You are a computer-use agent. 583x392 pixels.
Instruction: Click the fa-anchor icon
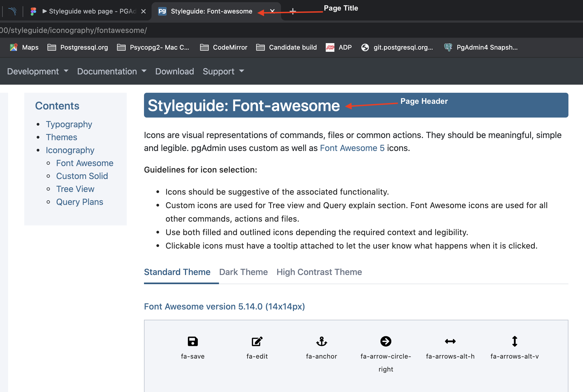coord(321,341)
